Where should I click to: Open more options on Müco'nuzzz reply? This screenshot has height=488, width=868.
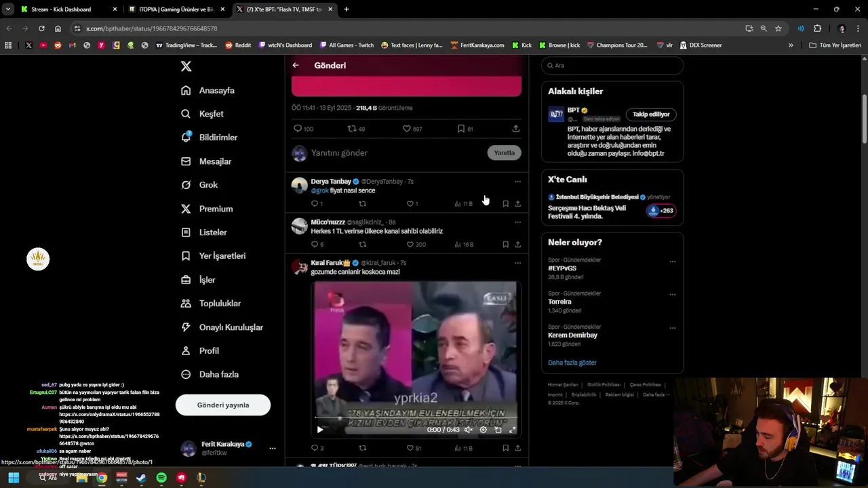(x=517, y=222)
